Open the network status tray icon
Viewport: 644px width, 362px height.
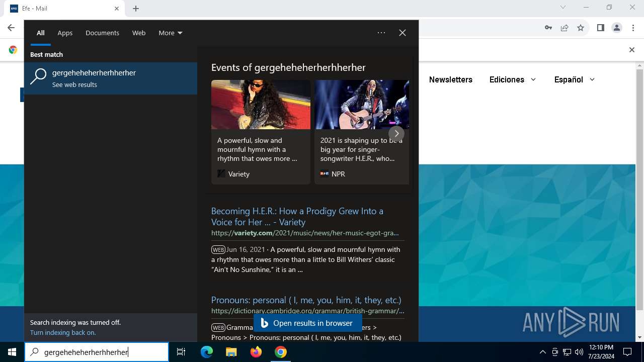point(567,352)
